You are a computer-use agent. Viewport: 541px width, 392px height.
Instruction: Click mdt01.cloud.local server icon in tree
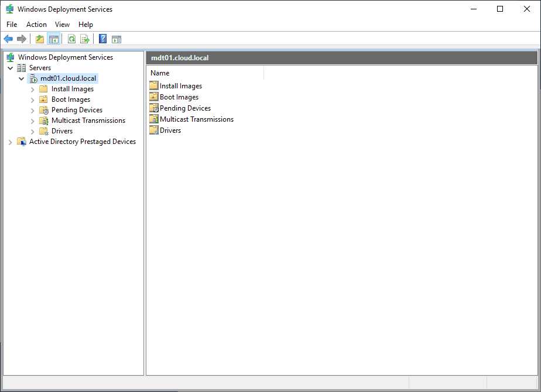click(33, 78)
